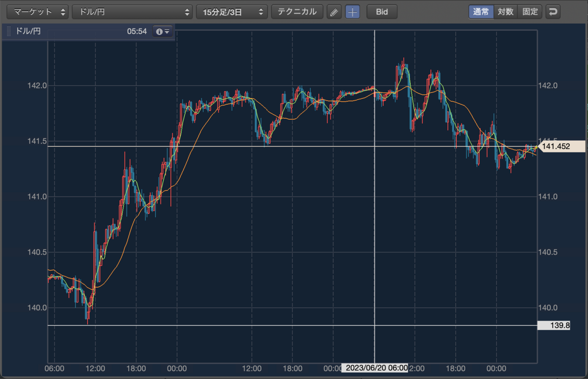Click the Bid price button
The height and width of the screenshot is (379, 588).
(x=382, y=12)
